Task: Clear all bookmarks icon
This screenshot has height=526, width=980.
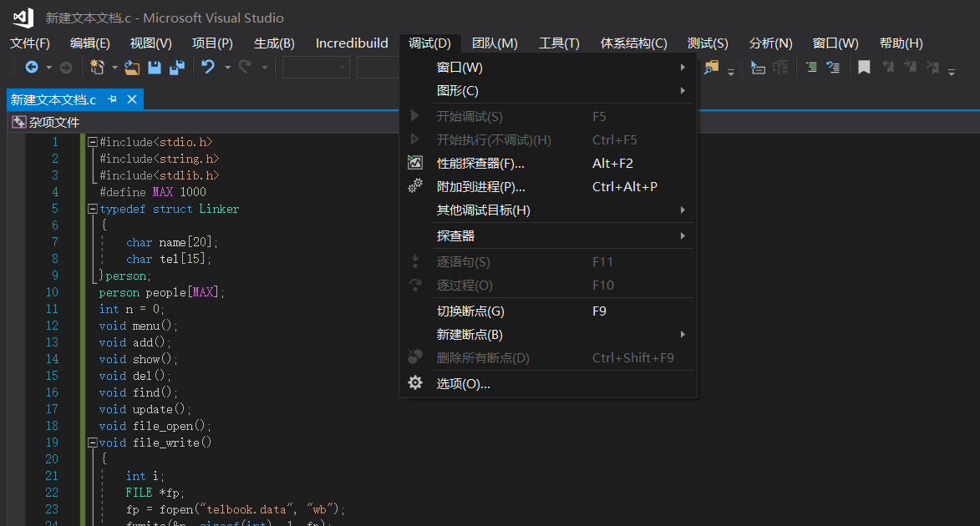Action: (932, 67)
